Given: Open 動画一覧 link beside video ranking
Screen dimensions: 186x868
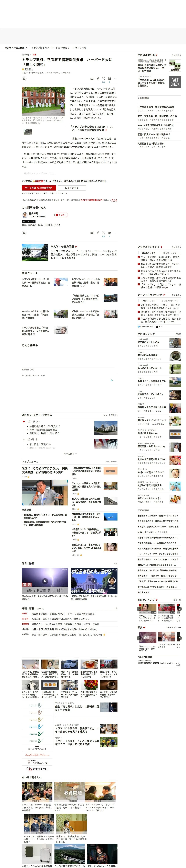Looking at the screenshot, I should [x=177, y=600].
